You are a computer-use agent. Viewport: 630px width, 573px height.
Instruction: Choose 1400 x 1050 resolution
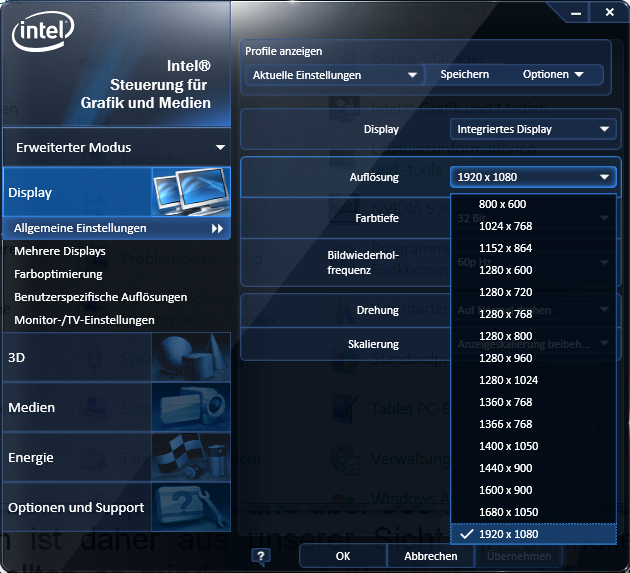click(533, 446)
